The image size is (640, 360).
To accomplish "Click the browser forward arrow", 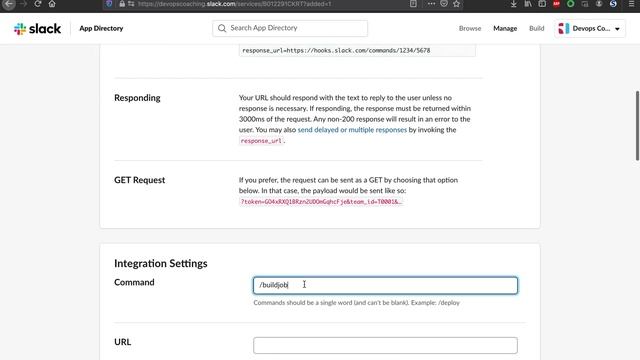I will coord(23,4).
